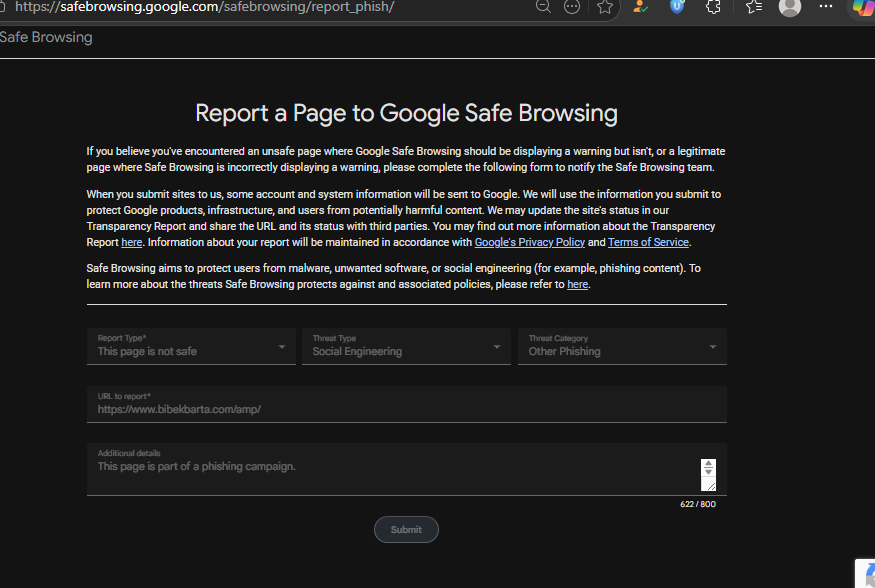Screen dimensions: 875x588
Task: Click the Submit button
Action: (x=406, y=529)
